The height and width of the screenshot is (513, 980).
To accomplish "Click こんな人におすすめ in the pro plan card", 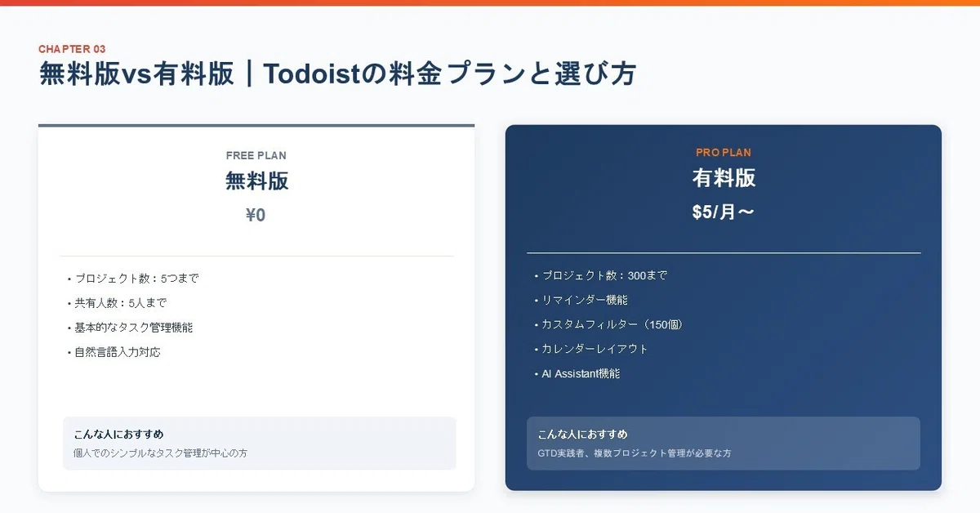I will tap(582, 435).
